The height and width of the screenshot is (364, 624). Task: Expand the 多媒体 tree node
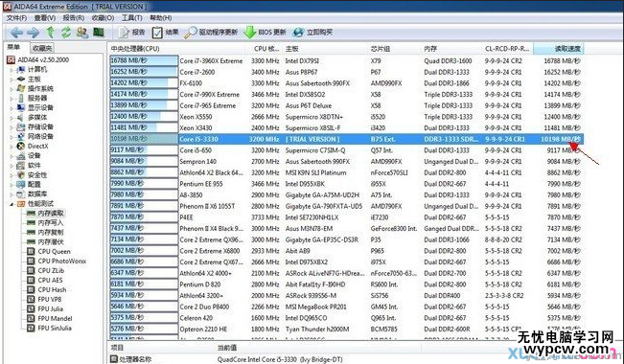[x=12, y=118]
